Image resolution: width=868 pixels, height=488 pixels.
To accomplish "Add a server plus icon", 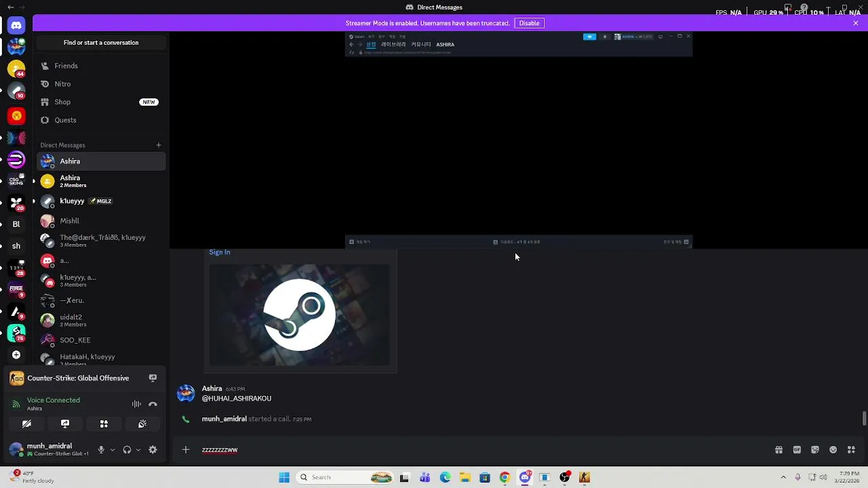I will pos(16,354).
